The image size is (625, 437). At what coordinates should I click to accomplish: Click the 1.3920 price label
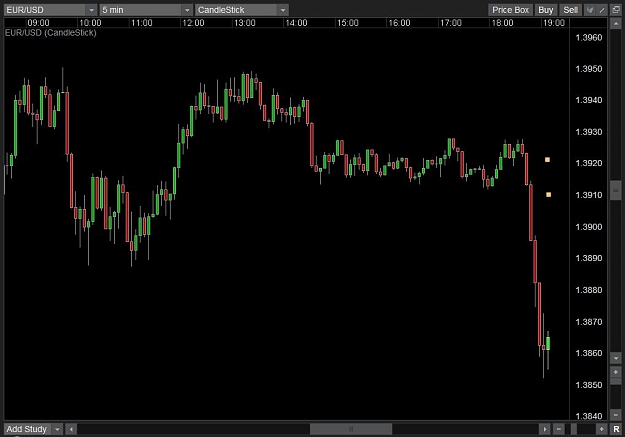coord(589,163)
